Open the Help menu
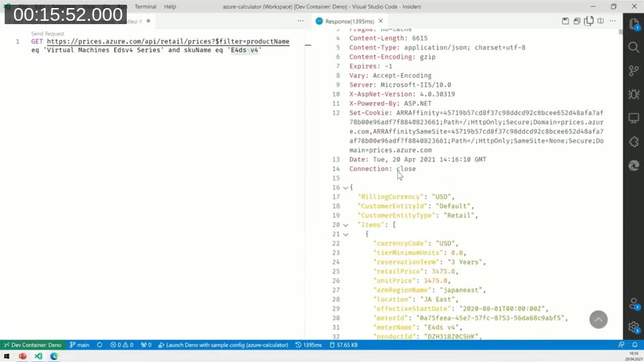644x362 pixels. 170,7
